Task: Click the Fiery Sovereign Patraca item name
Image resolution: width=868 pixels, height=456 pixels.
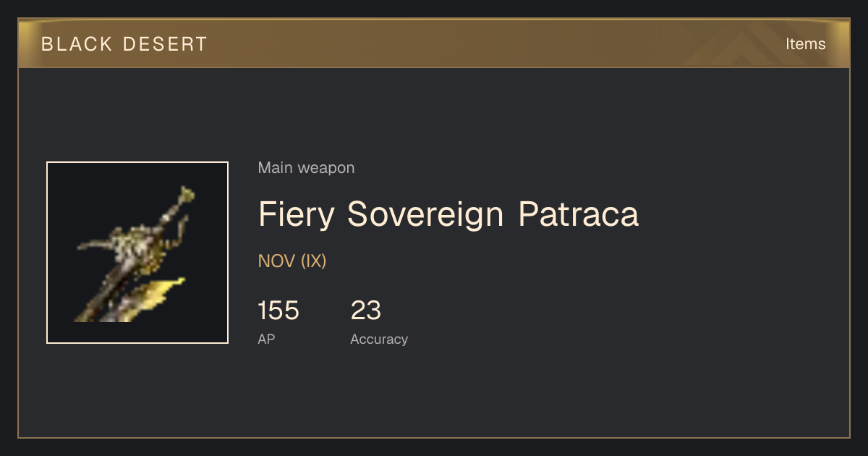Action: click(448, 214)
